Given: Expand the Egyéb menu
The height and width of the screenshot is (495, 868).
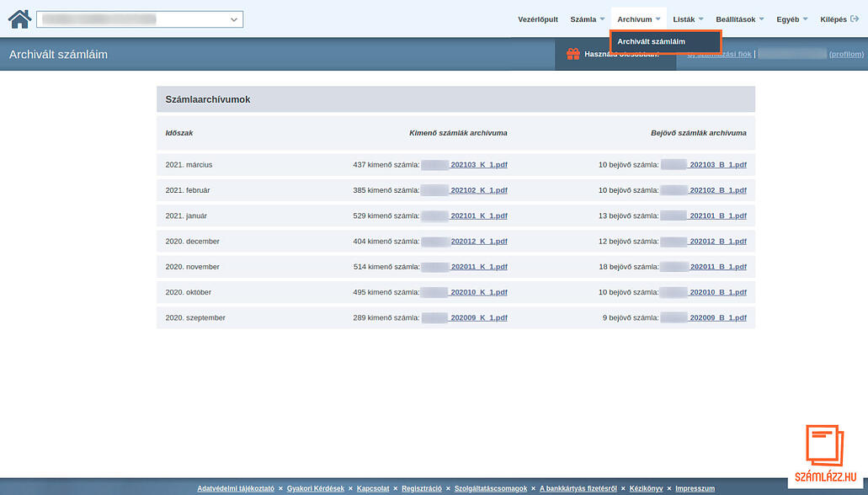Looking at the screenshot, I should point(791,19).
